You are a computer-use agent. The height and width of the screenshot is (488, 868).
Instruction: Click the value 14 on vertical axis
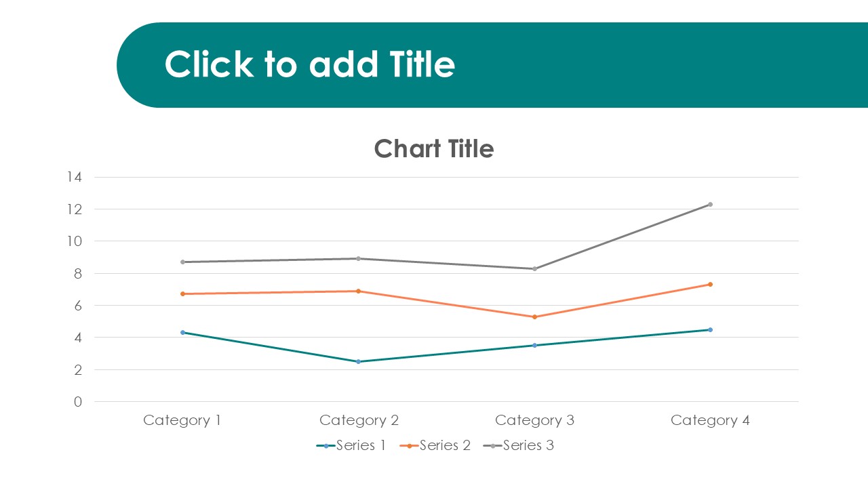[x=74, y=177]
